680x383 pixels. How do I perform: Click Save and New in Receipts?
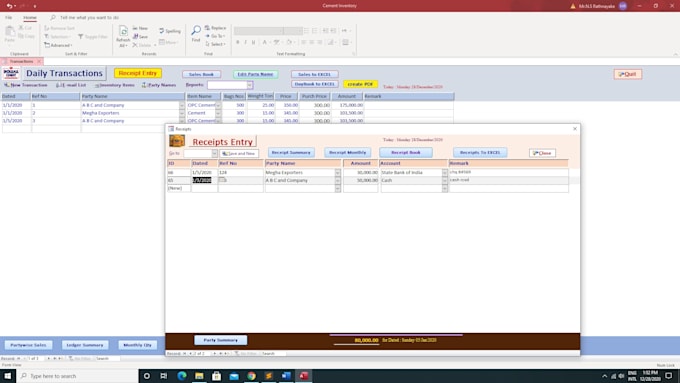[x=239, y=154]
